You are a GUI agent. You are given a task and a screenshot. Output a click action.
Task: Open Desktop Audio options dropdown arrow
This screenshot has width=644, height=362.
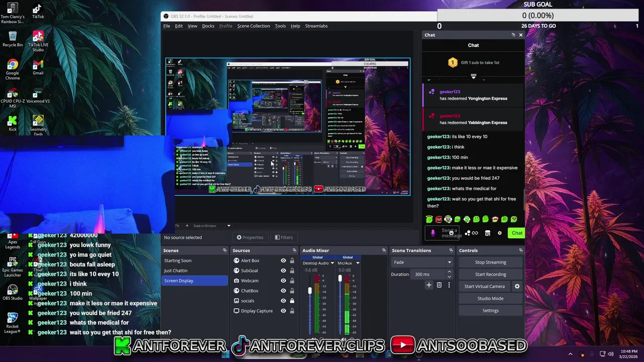[332, 263]
